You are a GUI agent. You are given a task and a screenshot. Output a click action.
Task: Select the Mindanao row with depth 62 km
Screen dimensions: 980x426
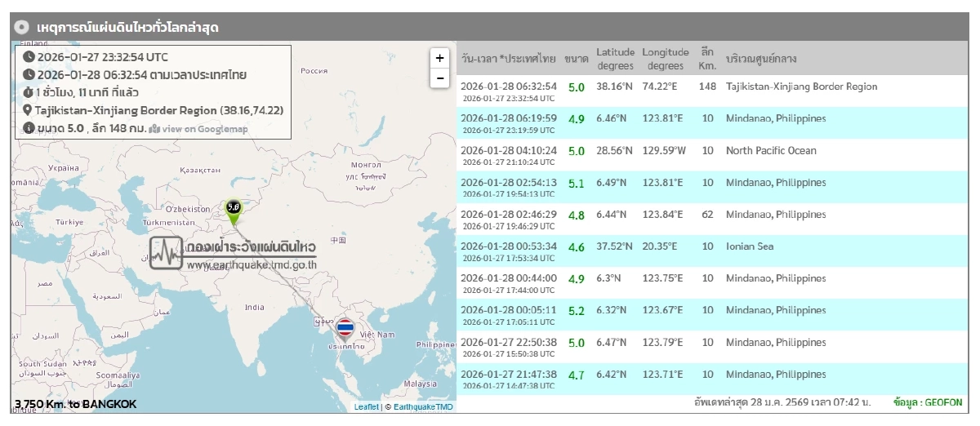710,219
